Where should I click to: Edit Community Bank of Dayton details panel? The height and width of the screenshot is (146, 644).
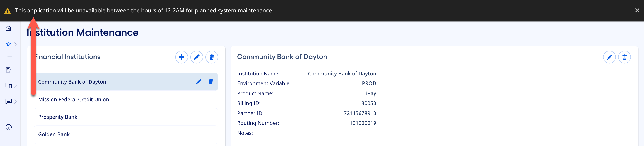pyautogui.click(x=609, y=57)
